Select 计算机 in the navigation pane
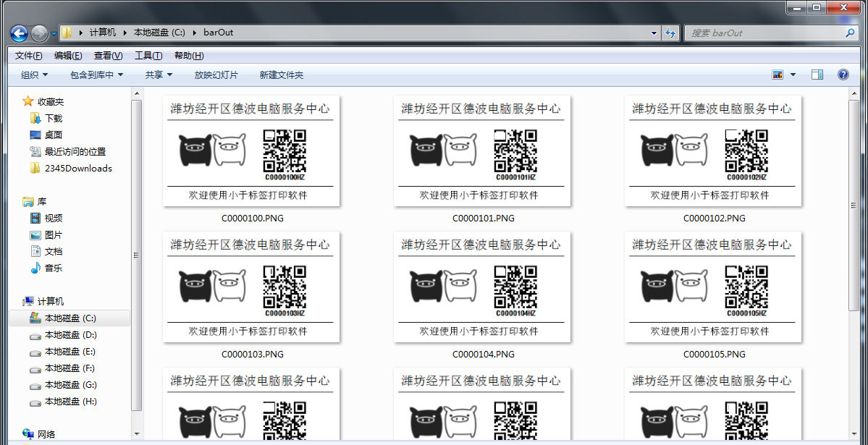Viewport: 868px width, 445px height. tap(51, 301)
